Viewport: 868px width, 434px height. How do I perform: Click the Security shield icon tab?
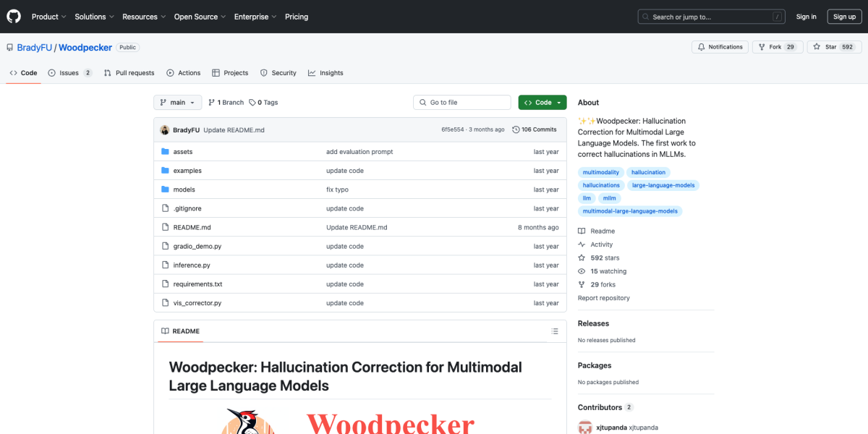[x=263, y=72]
